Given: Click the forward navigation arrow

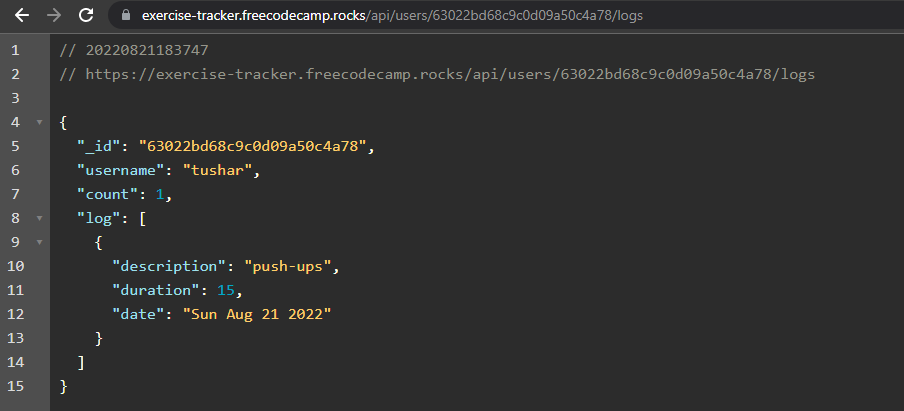Looking at the screenshot, I should coord(54,16).
